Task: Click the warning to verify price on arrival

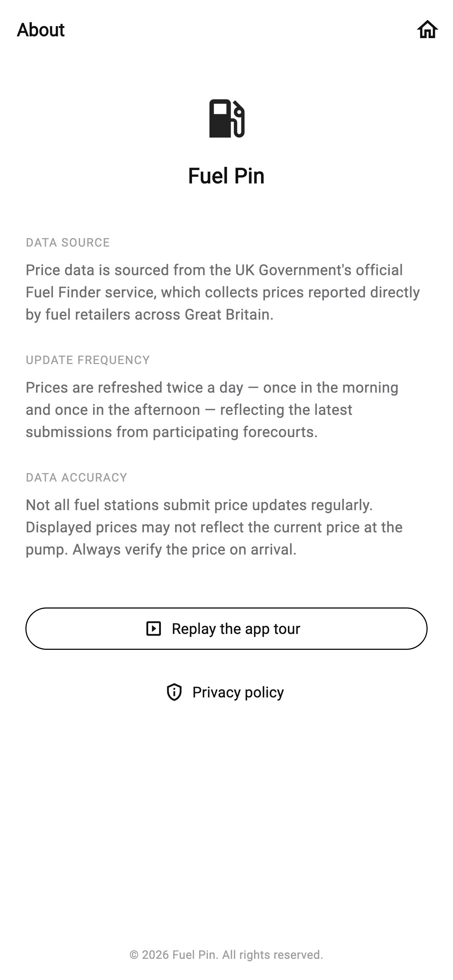Action: [x=185, y=549]
